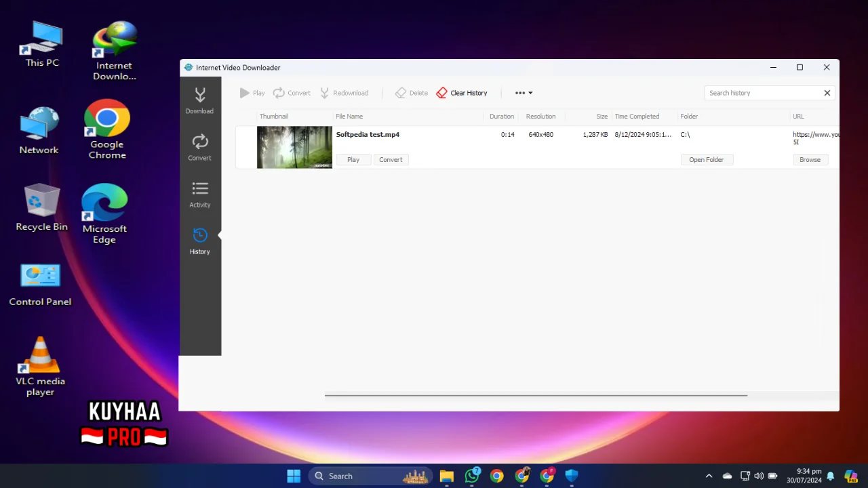The height and width of the screenshot is (488, 868).
Task: Sort by the Resolution column header
Action: click(x=540, y=117)
